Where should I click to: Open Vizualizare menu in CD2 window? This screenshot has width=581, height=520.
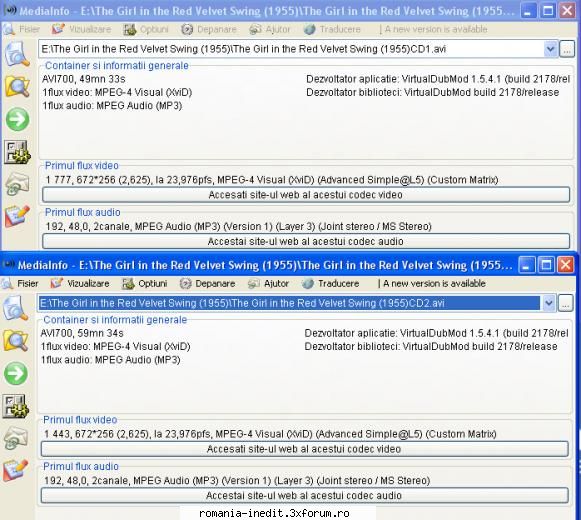(80, 284)
